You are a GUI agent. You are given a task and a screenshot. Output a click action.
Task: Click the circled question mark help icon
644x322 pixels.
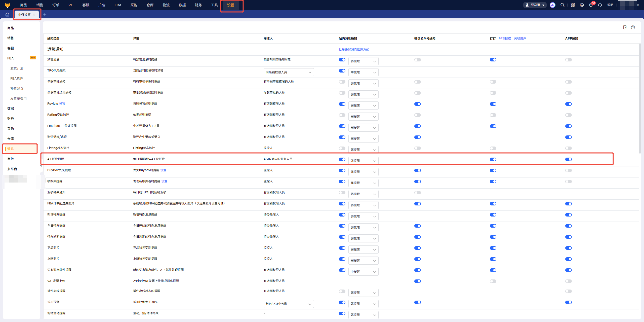633,27
